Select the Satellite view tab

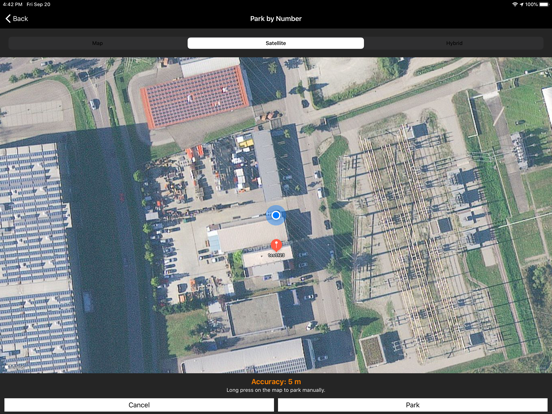pos(276,43)
